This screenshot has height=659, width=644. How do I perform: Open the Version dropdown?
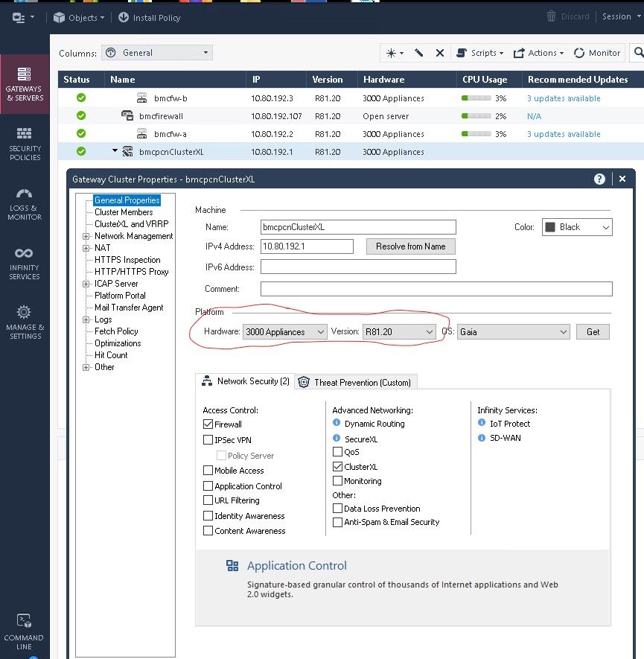pos(399,331)
